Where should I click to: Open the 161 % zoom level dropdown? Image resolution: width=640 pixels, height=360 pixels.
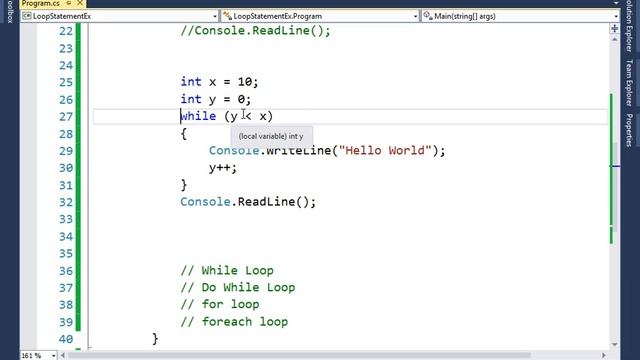click(x=53, y=356)
